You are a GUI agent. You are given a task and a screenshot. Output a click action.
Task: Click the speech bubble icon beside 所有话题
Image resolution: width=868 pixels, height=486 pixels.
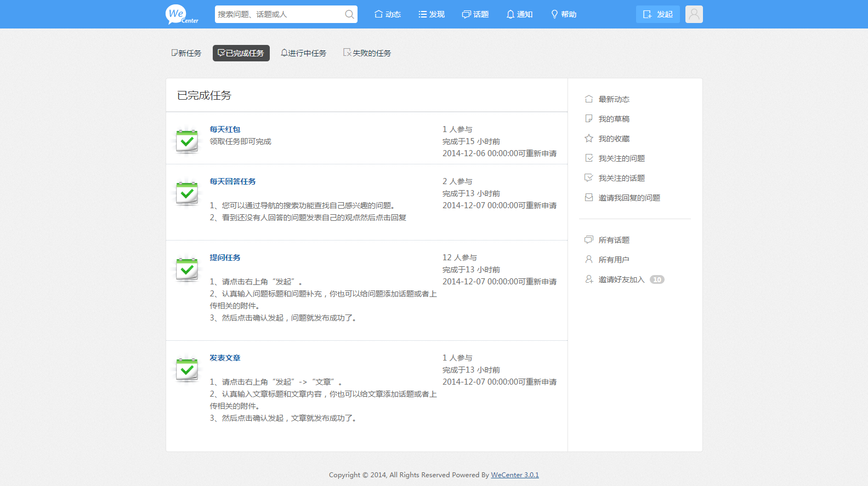[589, 240]
